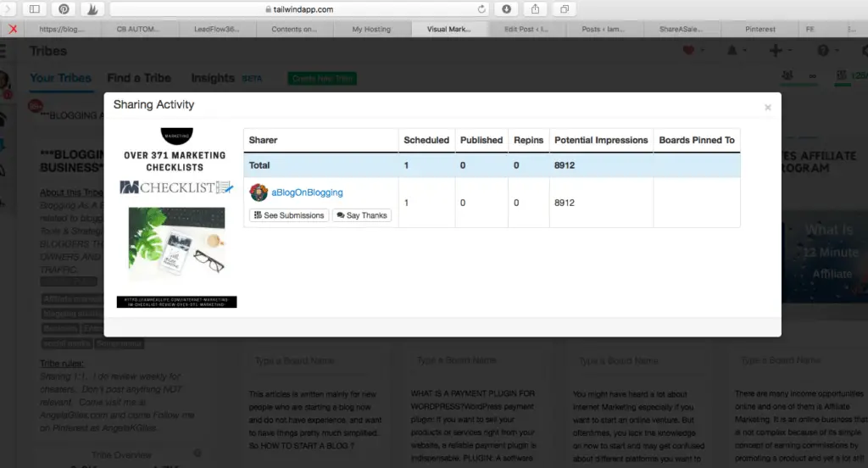Click the Total row label

259,165
